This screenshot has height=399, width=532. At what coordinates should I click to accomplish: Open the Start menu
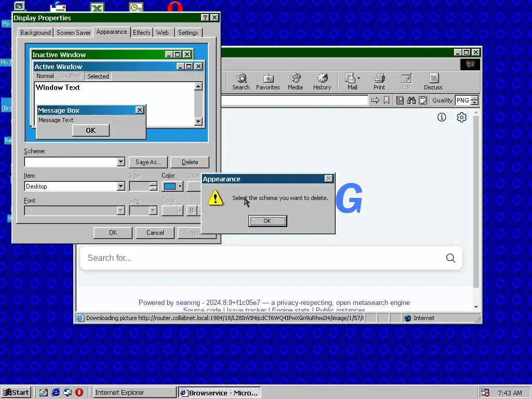click(x=16, y=393)
